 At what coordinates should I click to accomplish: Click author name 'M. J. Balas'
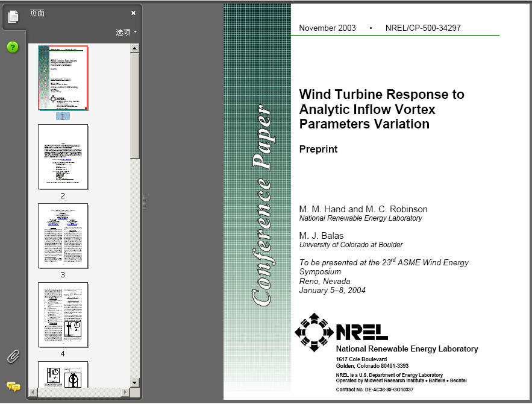[x=321, y=236]
